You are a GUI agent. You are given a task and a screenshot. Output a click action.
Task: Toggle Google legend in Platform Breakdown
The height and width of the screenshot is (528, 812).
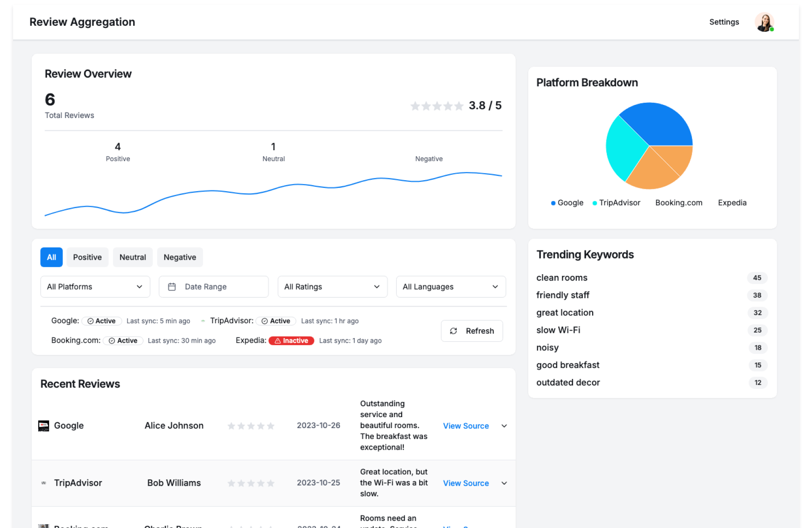click(567, 203)
